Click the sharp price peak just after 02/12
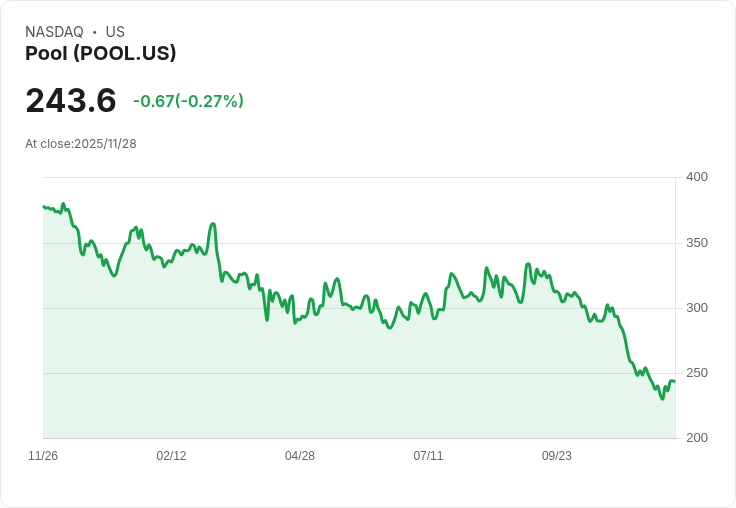Viewport: 736px width, 508px height. (213, 224)
